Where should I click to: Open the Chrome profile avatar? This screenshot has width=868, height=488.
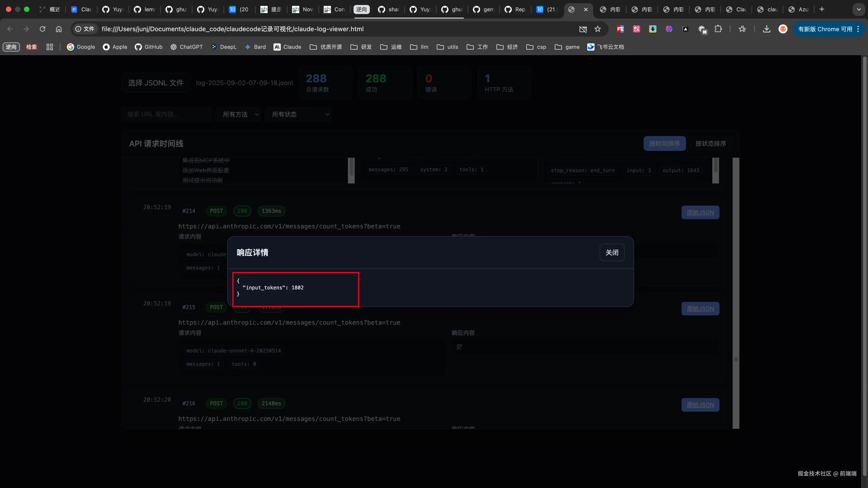[783, 29]
